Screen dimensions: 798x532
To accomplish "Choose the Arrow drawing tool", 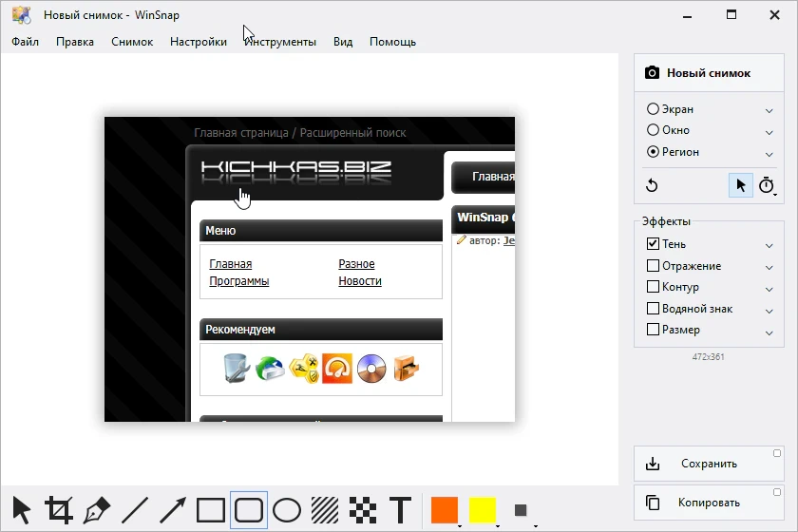I will click(173, 510).
